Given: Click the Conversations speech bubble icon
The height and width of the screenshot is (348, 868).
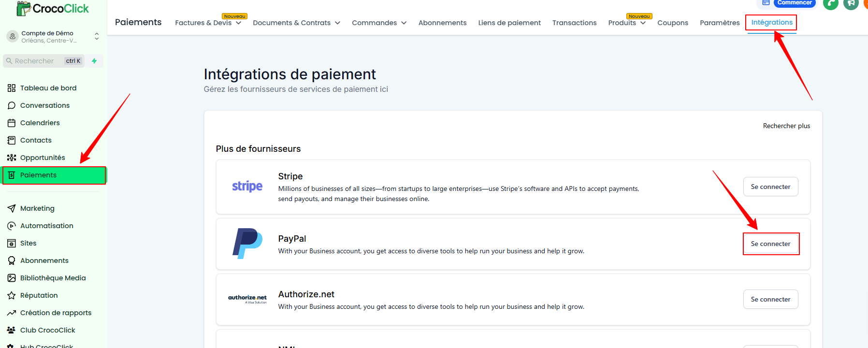Looking at the screenshot, I should pyautogui.click(x=12, y=105).
